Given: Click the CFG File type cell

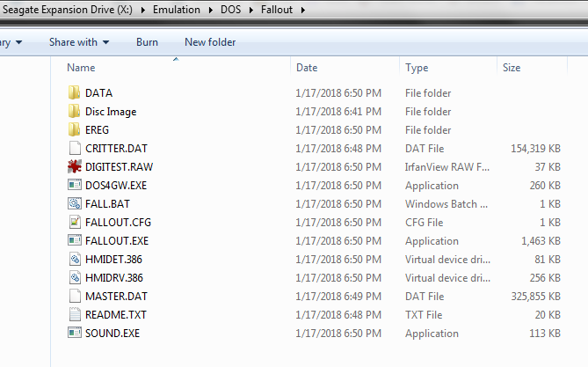Looking at the screenshot, I should point(425,223).
